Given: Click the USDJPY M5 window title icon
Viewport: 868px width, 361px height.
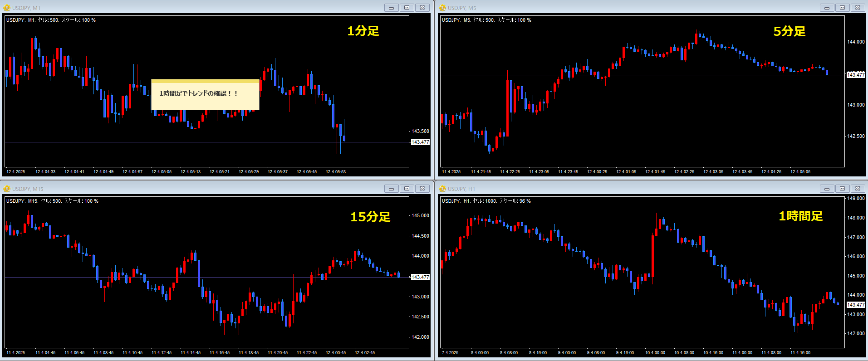Looking at the screenshot, I should point(442,8).
